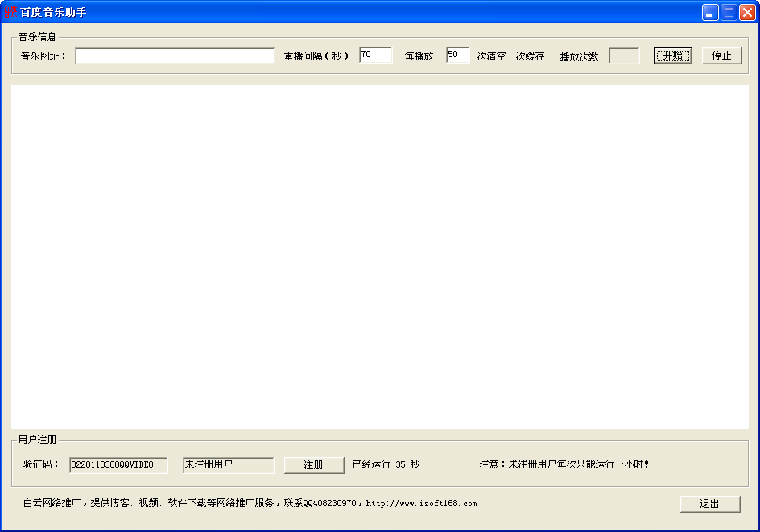Click the 注意：未注册用户每次只能运行一小时 notice
This screenshot has width=760, height=532.
tap(564, 464)
